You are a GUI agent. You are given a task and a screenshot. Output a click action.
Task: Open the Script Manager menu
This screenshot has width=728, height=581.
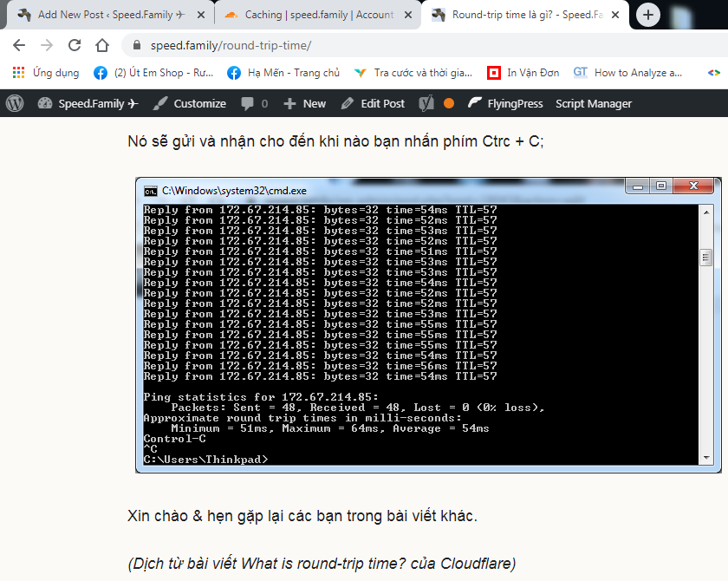[594, 103]
